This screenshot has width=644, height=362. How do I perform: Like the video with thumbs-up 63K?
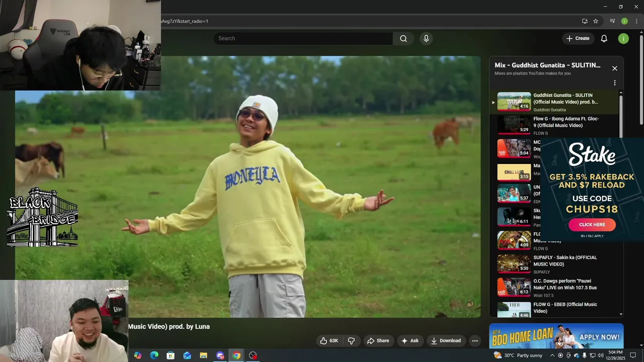(329, 341)
